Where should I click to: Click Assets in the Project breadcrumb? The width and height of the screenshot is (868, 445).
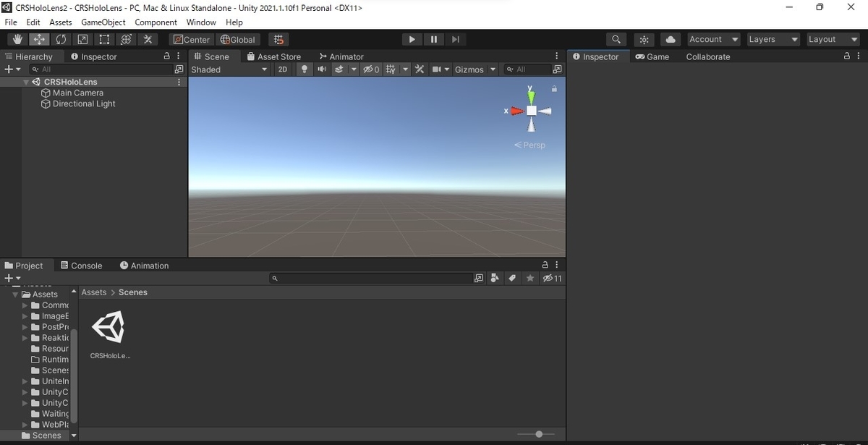coord(93,292)
